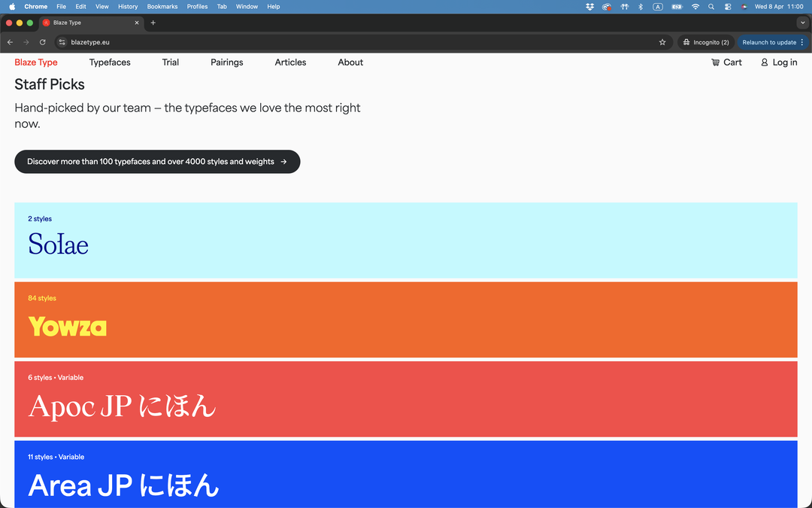Open a new tab with plus button
Screen dimensions: 812x508
point(153,23)
